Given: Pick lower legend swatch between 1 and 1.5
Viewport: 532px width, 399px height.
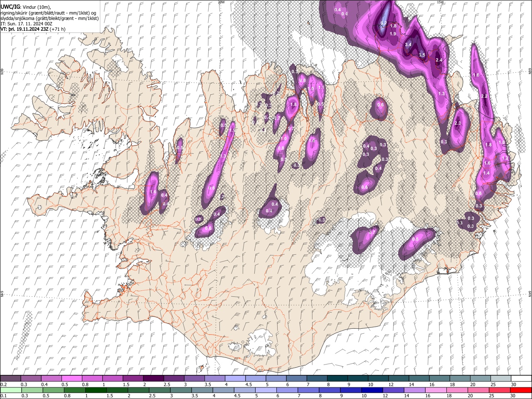Looking at the screenshot, I should point(95,390).
